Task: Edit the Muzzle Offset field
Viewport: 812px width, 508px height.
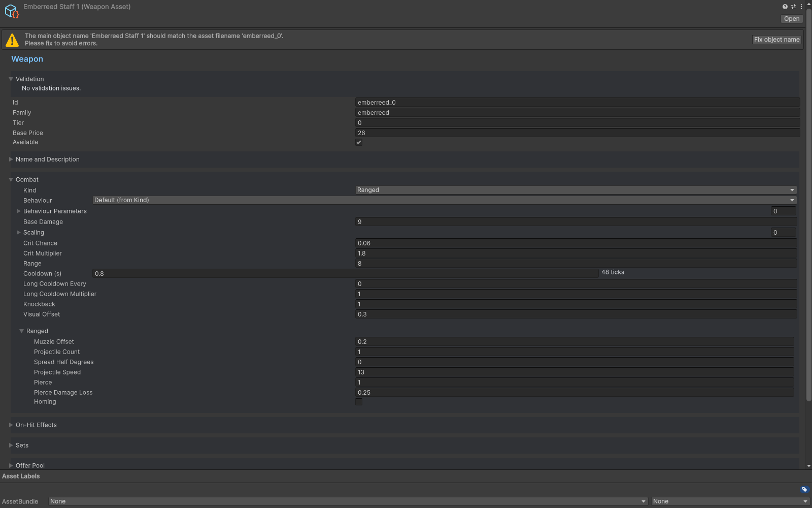Action: tap(574, 342)
